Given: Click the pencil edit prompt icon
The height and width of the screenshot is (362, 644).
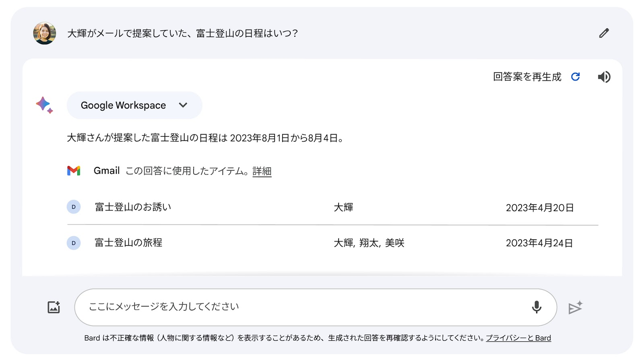Looking at the screenshot, I should coord(604,33).
